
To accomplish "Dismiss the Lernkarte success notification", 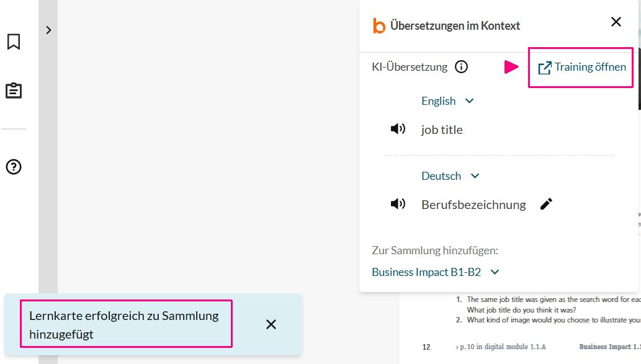I will (271, 324).
